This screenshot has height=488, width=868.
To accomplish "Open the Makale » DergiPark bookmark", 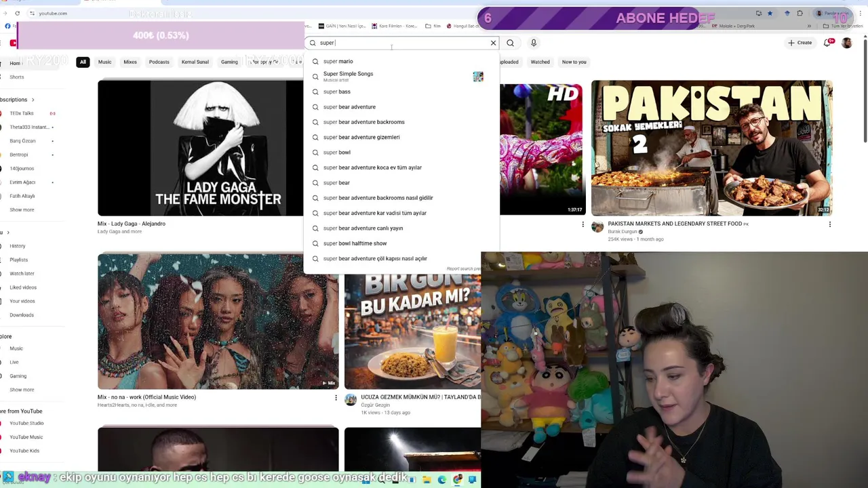I will [x=735, y=26].
